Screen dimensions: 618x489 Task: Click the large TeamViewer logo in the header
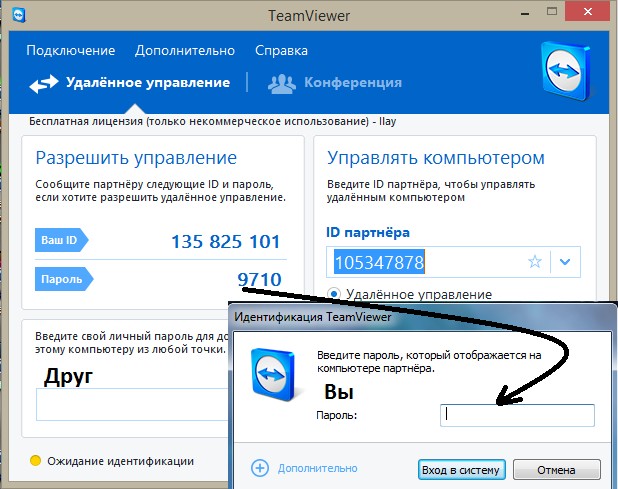coord(566,71)
